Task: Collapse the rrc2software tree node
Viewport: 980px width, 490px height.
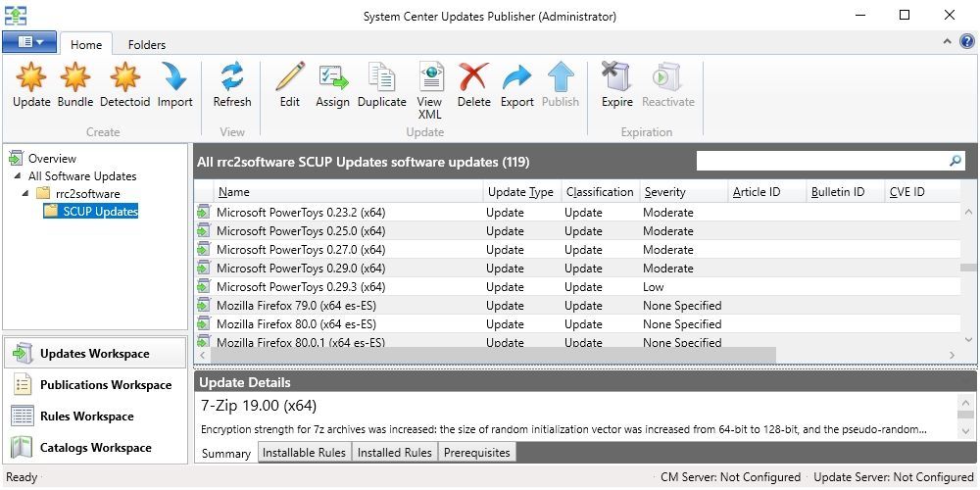Action: click(25, 194)
